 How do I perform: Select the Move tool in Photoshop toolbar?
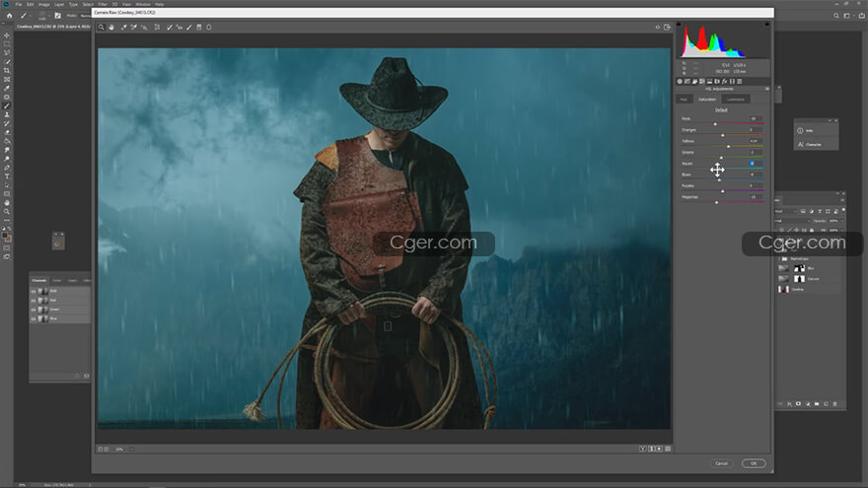tap(7, 35)
